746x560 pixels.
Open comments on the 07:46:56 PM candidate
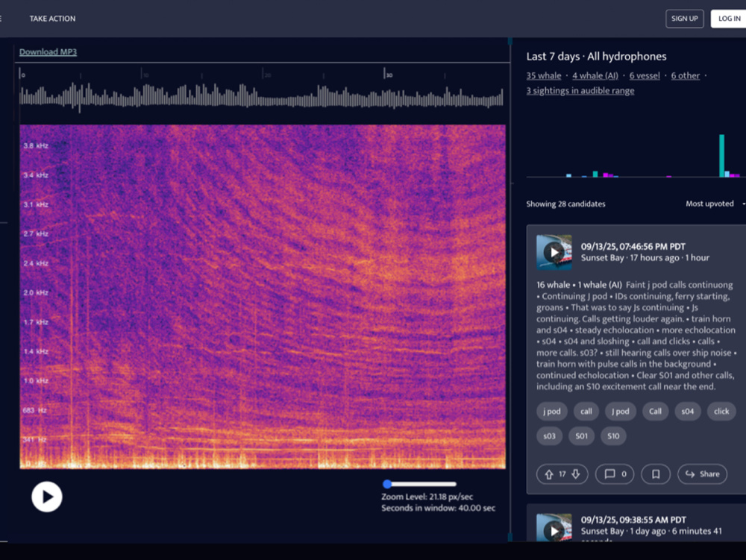615,474
